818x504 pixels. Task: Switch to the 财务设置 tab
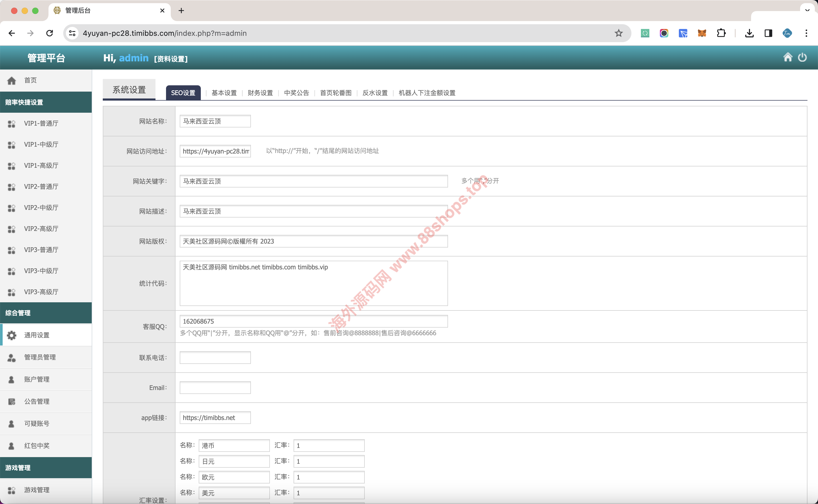[260, 93]
